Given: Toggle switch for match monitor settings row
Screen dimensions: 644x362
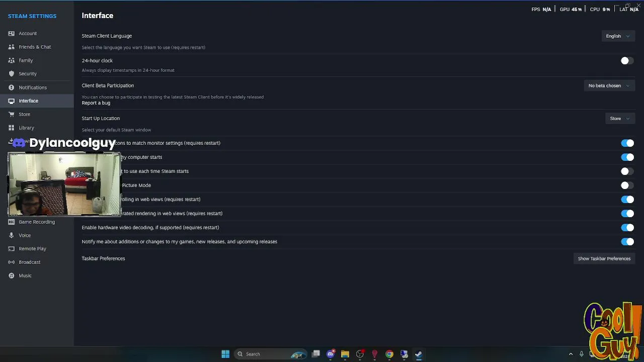Looking at the screenshot, I should point(627,143).
